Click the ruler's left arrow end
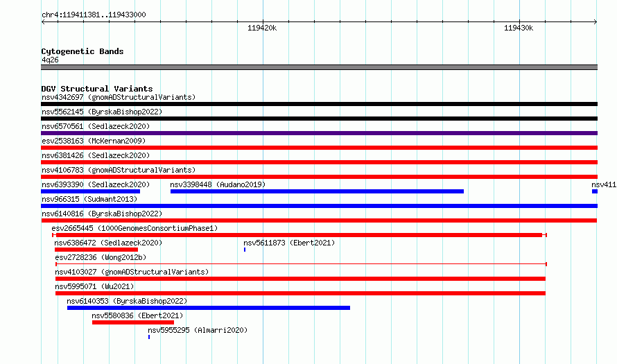This screenshot has width=617, height=364. point(43,22)
